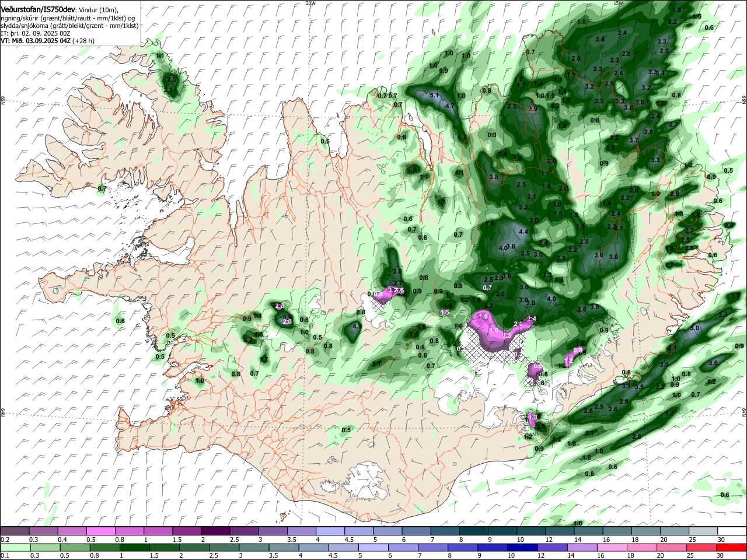Select the dark purple snow swatch between 2 and 2.5
Image resolution: width=747 pixels, height=560 pixels.
pyautogui.click(x=215, y=531)
